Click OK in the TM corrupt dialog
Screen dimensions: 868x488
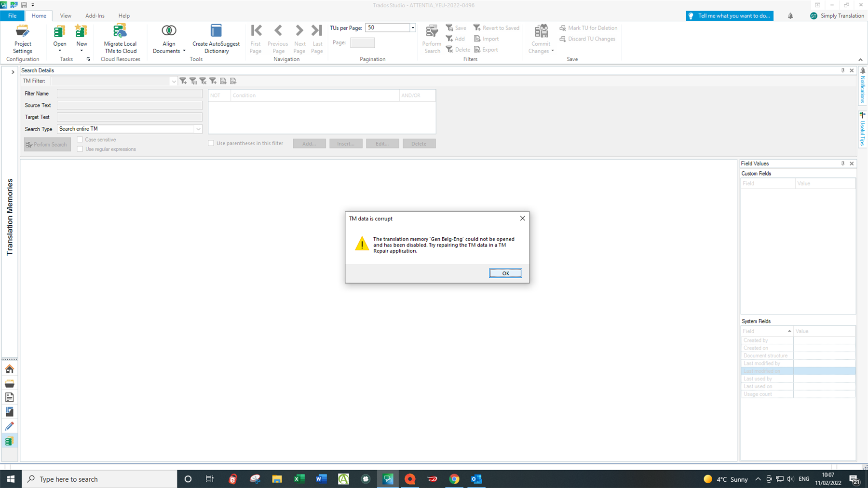505,273
